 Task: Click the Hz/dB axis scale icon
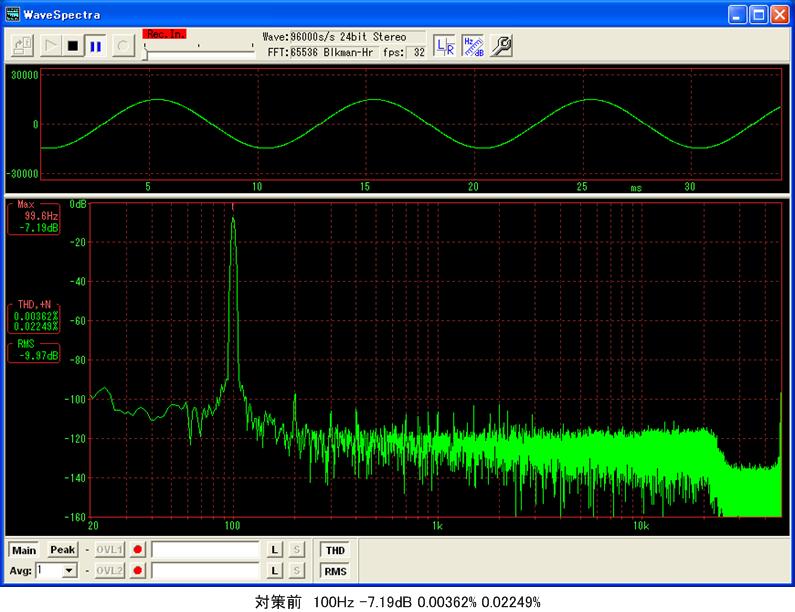[x=472, y=45]
